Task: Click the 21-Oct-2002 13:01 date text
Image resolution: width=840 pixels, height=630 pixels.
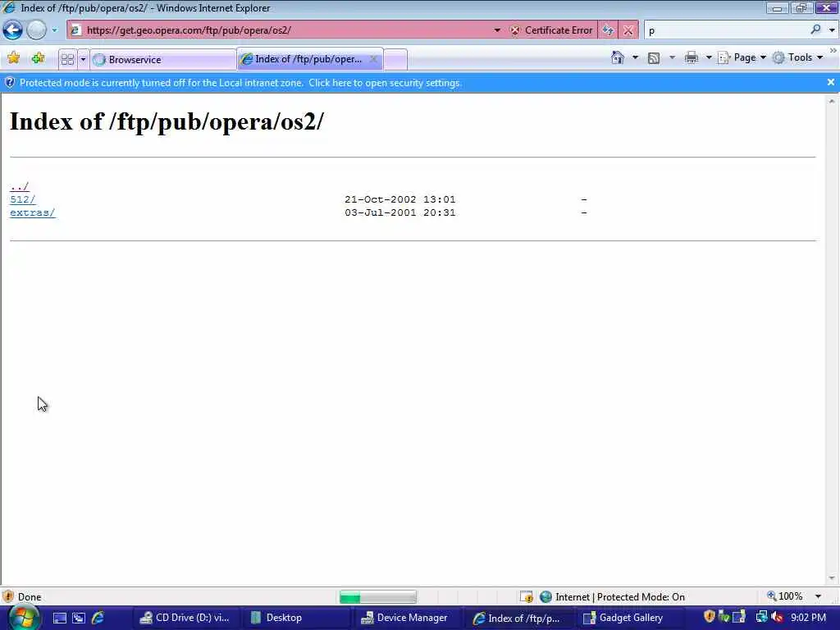Action: coord(399,199)
